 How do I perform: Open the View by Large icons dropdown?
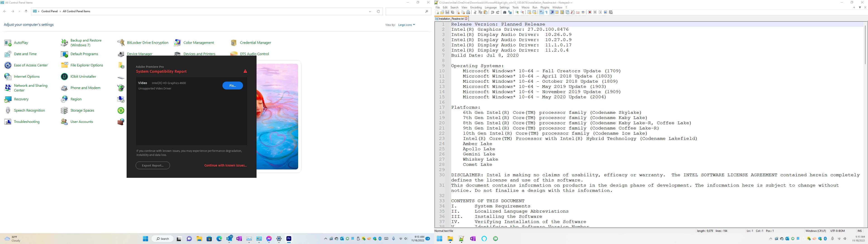pos(406,25)
